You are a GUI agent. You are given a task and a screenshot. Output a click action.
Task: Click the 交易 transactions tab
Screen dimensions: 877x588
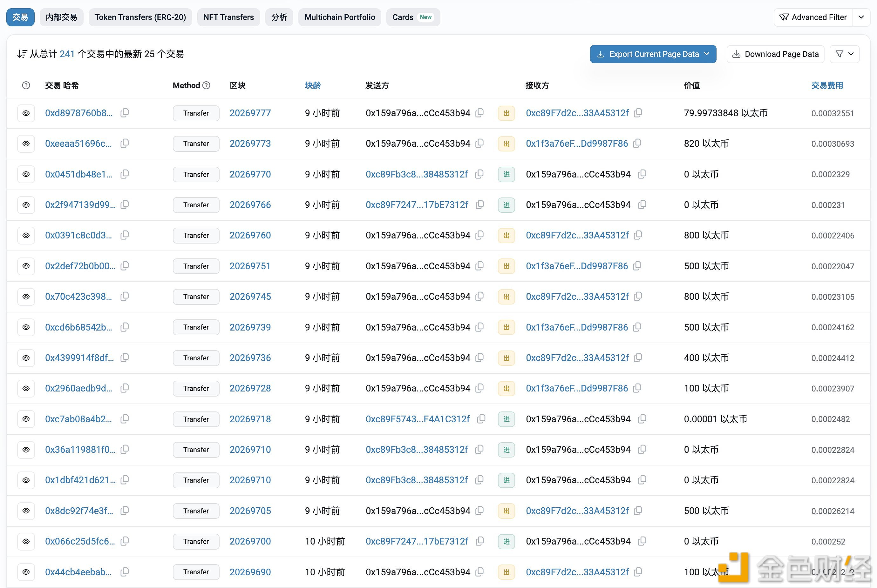20,17
